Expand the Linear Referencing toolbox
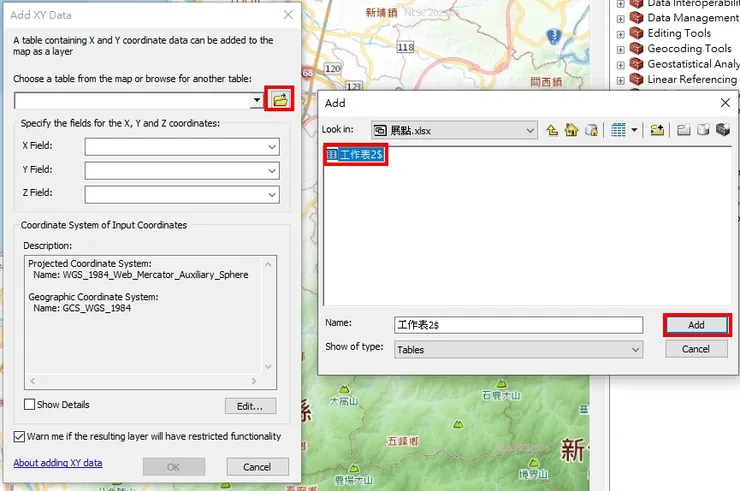 (x=621, y=81)
